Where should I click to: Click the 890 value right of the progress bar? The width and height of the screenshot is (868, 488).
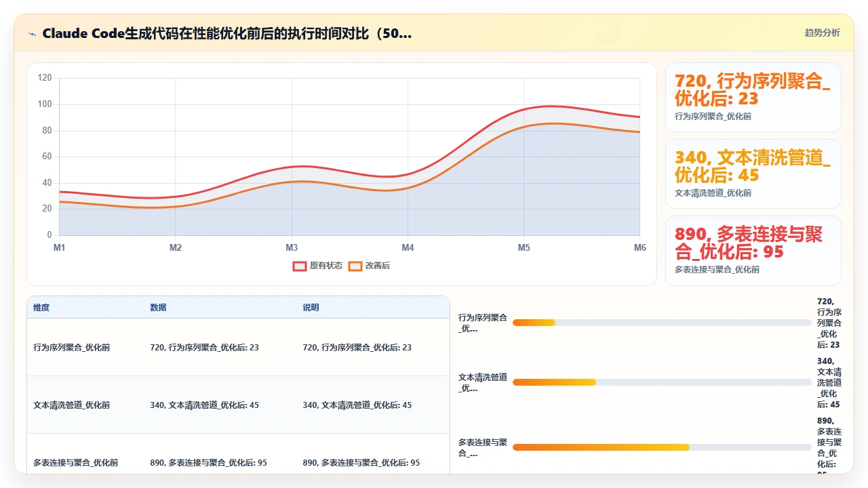829,445
